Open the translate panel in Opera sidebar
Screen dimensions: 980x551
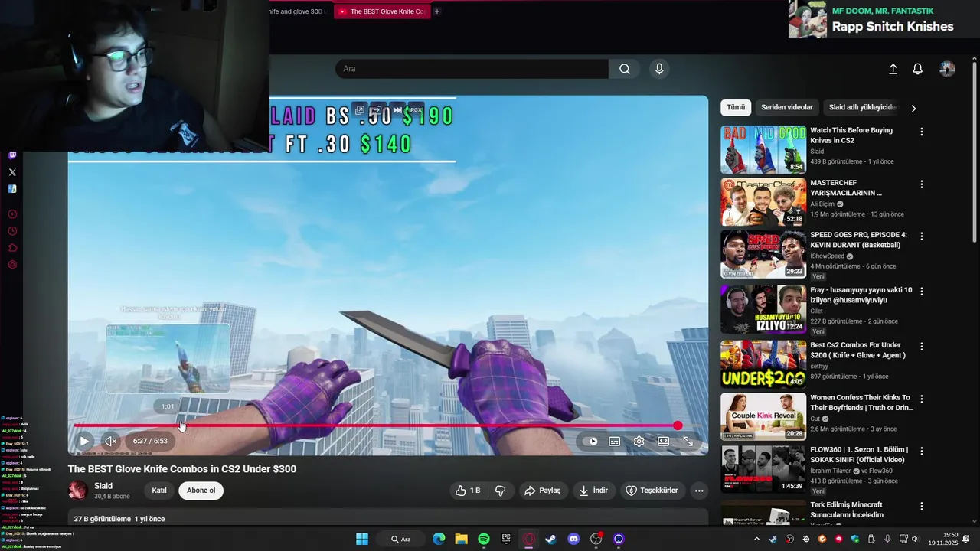click(12, 189)
